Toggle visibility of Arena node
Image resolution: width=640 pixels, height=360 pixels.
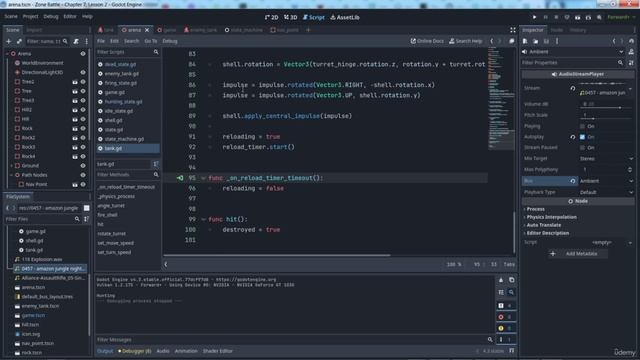click(83, 54)
